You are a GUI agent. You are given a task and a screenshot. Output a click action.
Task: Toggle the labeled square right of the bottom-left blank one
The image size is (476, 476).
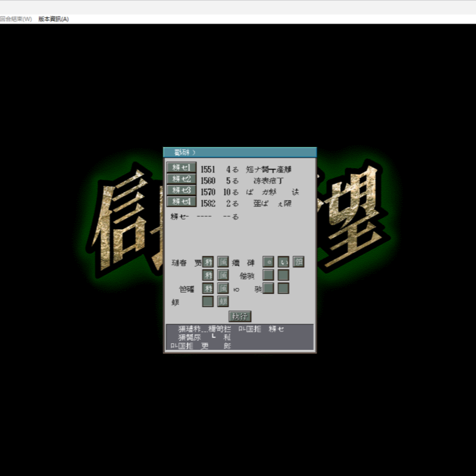pyautogui.click(x=223, y=302)
